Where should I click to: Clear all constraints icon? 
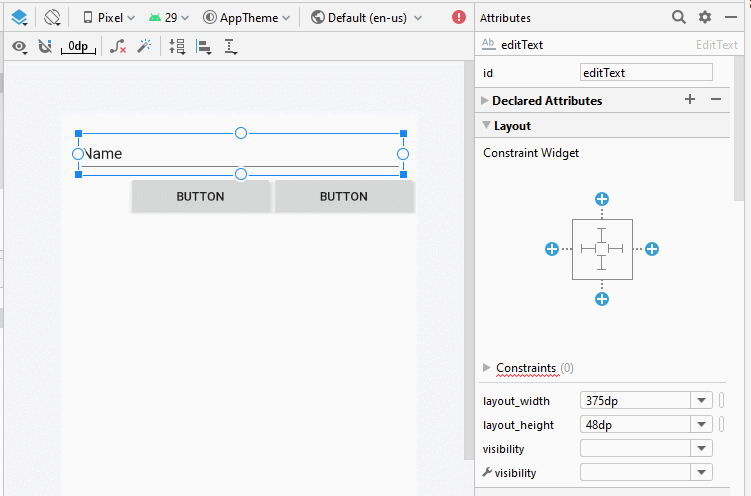(118, 46)
